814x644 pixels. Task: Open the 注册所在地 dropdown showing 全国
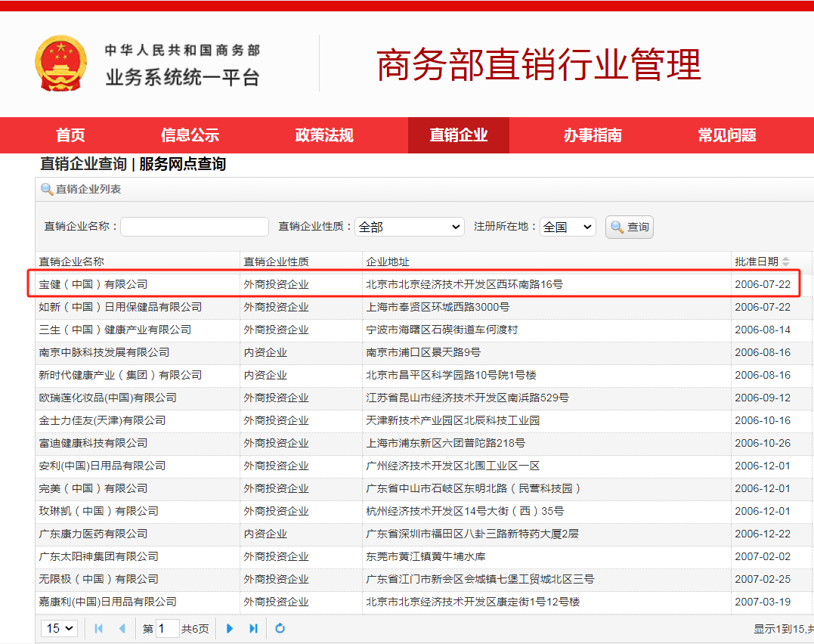click(567, 227)
